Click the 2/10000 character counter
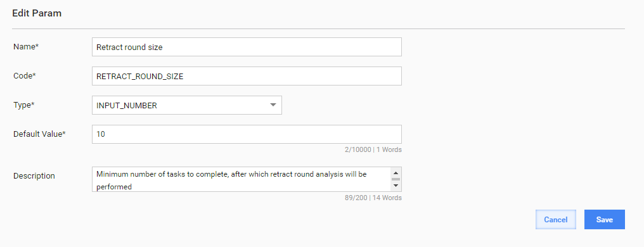The width and height of the screenshot is (644, 247). click(x=358, y=149)
